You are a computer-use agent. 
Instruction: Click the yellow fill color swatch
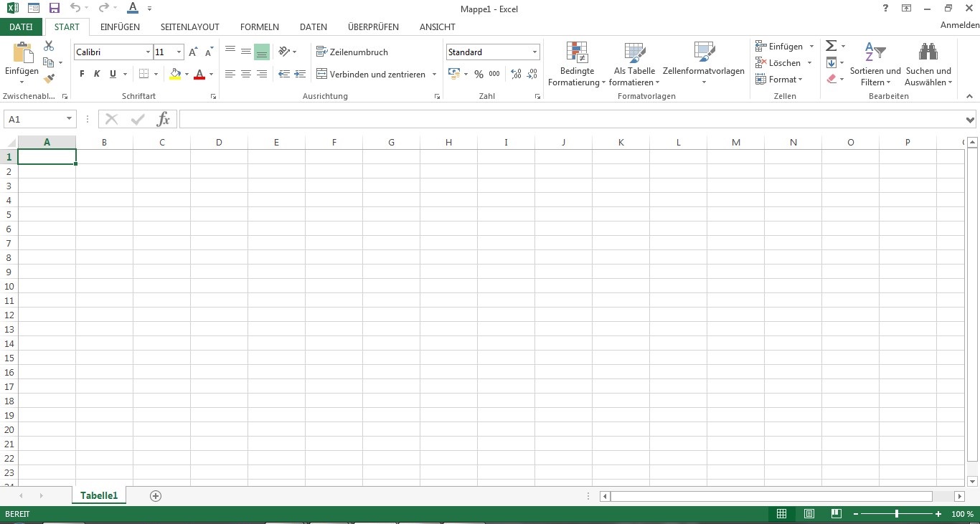(175, 74)
